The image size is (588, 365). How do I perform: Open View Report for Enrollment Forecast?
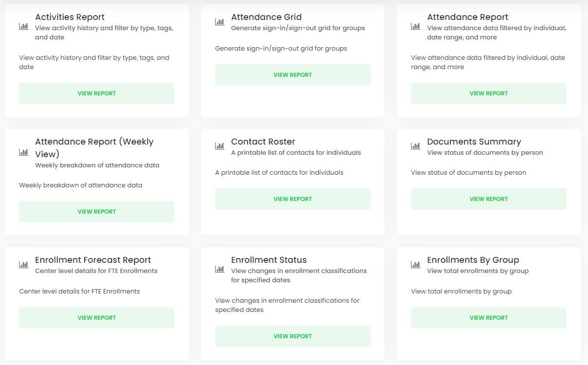(x=96, y=318)
